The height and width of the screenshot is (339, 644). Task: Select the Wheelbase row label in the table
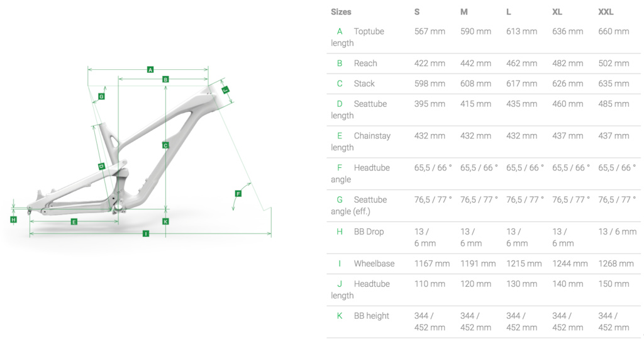(x=375, y=264)
